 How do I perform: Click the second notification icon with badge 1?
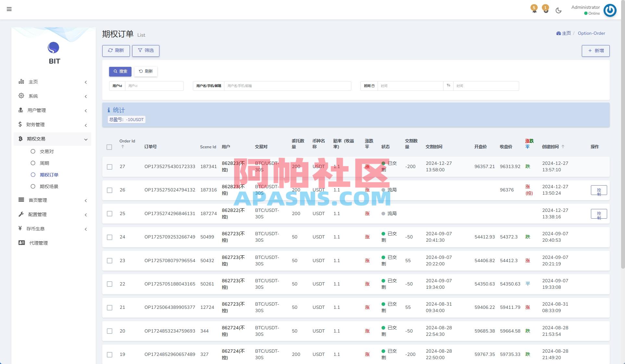click(x=546, y=10)
